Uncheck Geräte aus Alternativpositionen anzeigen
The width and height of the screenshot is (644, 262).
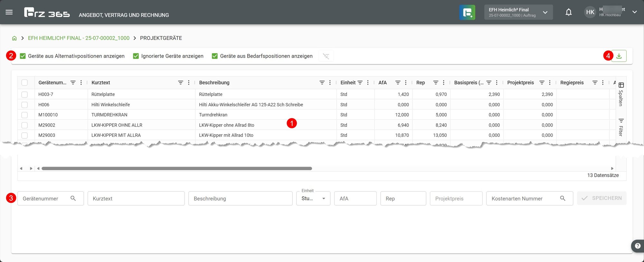coord(23,56)
